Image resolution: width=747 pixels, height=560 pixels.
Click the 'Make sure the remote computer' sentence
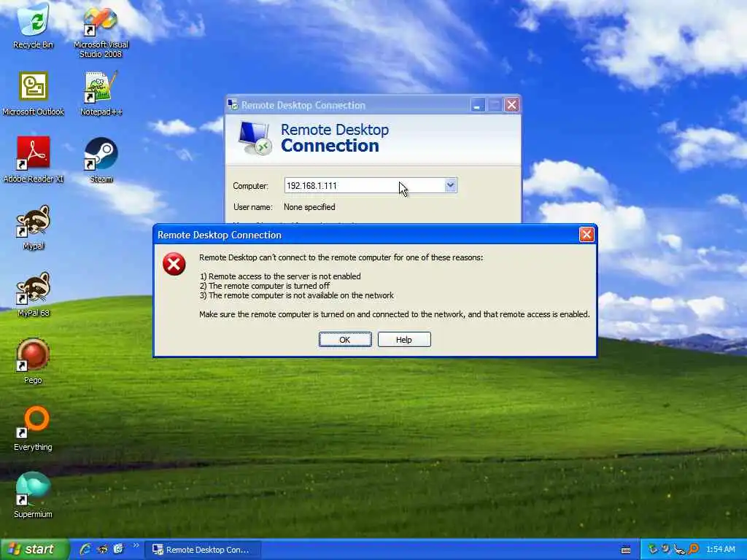tap(395, 314)
